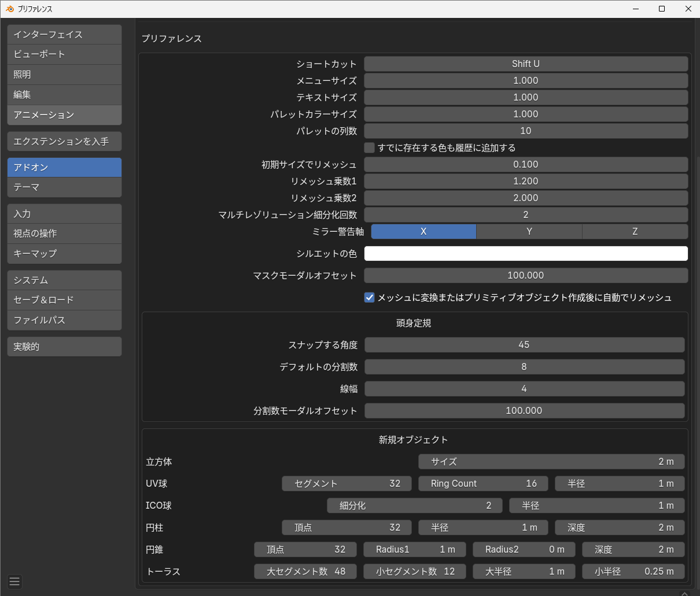This screenshot has height=596, width=700.
Task: Enable すでに存在する色も履歴に追加する checkbox
Action: tap(369, 148)
